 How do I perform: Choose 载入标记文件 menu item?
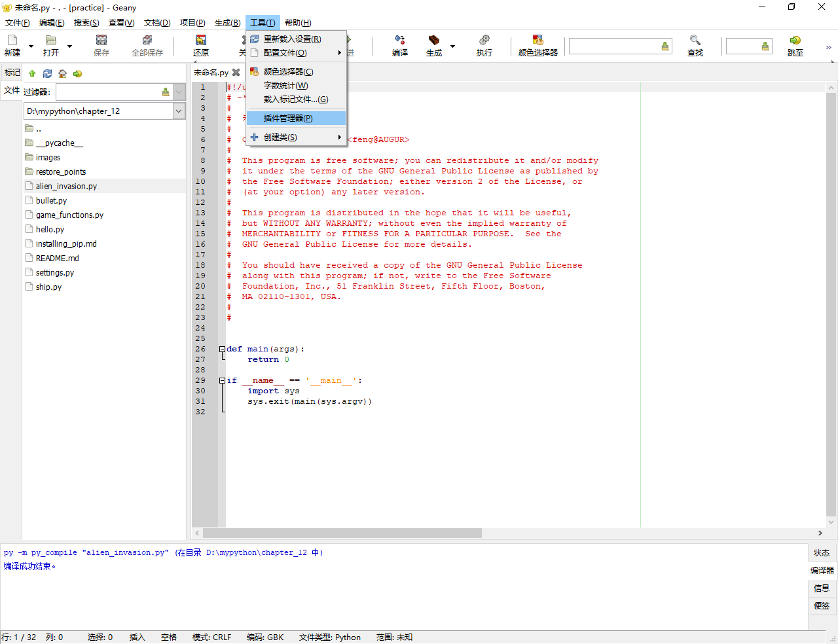click(x=296, y=99)
